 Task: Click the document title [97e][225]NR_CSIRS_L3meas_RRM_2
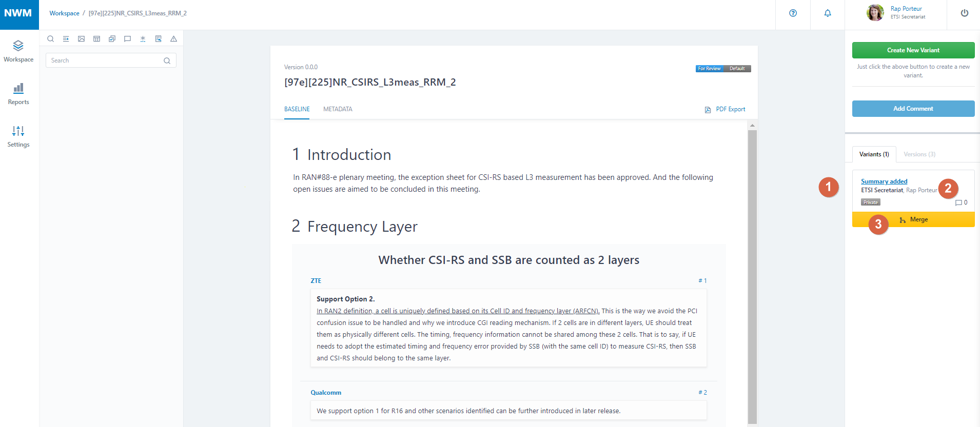tap(370, 82)
